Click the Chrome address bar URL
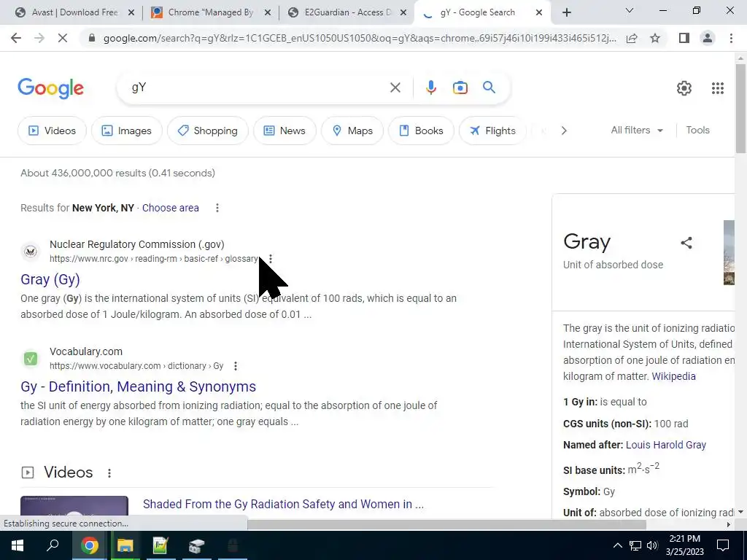This screenshot has width=747, height=560. 360,38
